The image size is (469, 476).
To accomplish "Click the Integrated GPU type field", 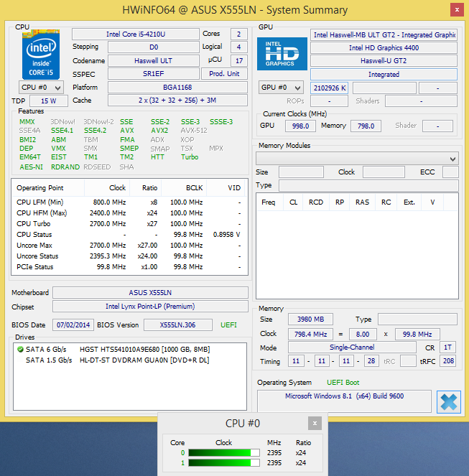I will 384,75.
